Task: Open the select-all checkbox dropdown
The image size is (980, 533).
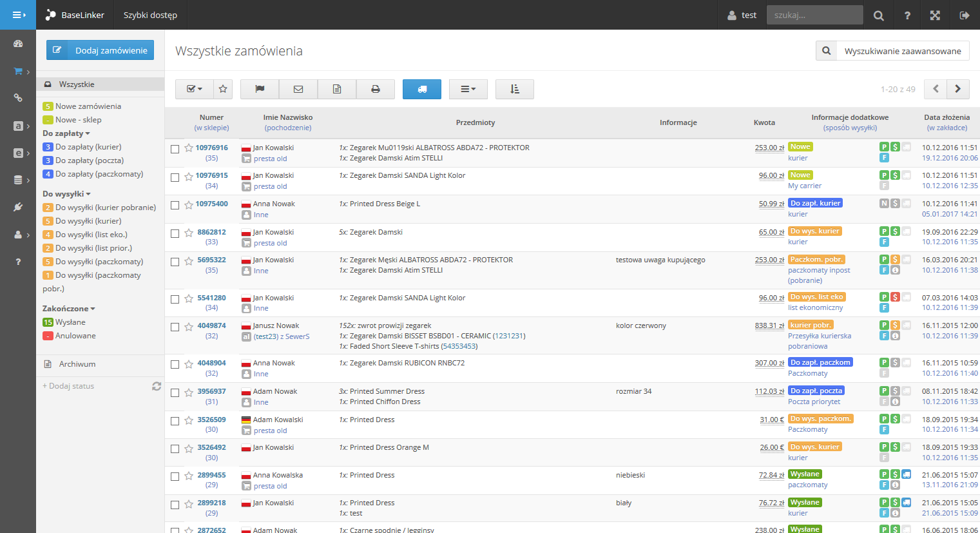Action: (x=194, y=89)
